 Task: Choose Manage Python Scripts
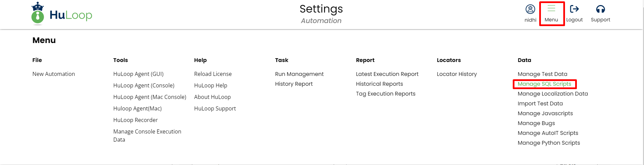point(549,143)
